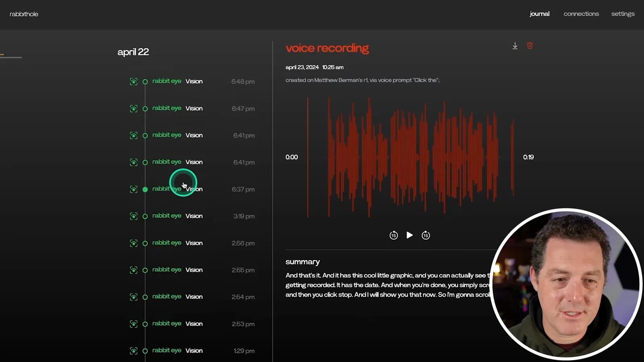Download the voice recording
Viewport: 644px width, 362px height.
point(515,46)
